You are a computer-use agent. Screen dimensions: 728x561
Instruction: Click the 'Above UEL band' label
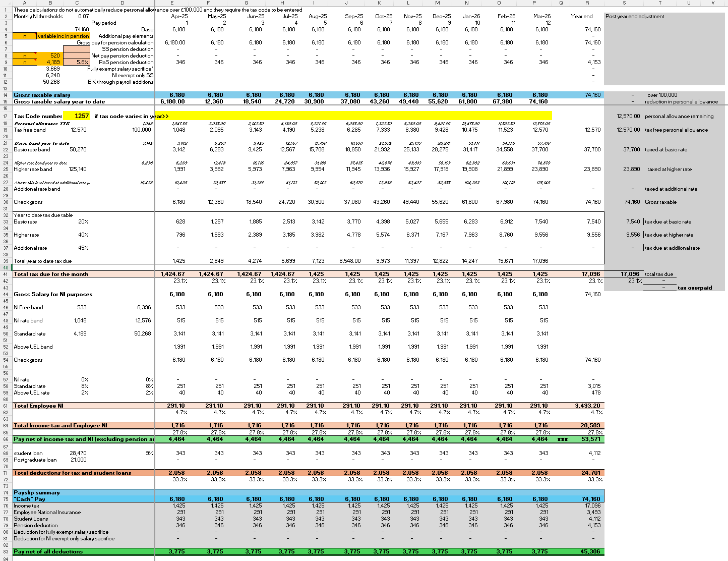tap(33, 347)
